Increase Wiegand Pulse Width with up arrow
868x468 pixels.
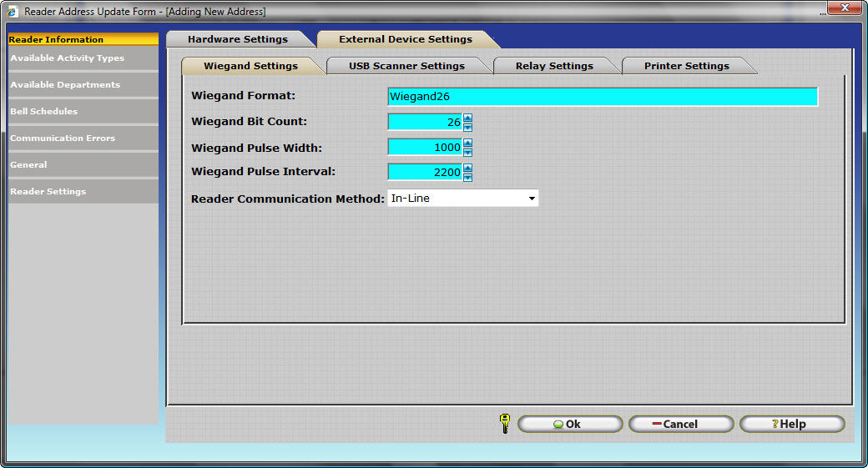tap(467, 143)
